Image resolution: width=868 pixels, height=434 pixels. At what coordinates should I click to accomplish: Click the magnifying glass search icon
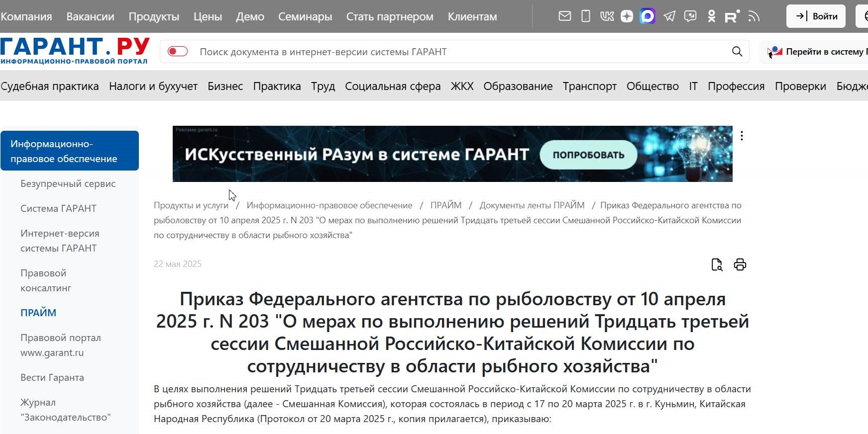tap(737, 52)
